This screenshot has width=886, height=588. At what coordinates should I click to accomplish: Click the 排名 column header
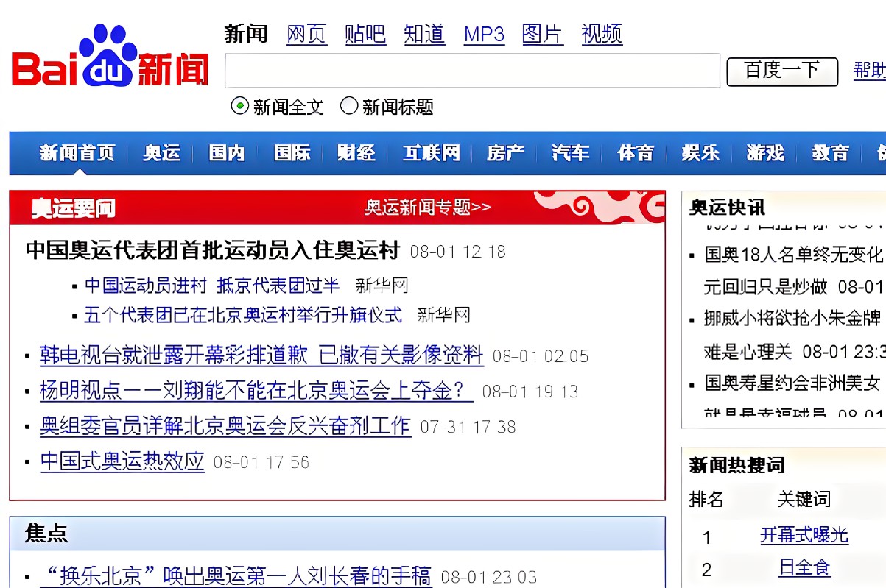point(706,500)
